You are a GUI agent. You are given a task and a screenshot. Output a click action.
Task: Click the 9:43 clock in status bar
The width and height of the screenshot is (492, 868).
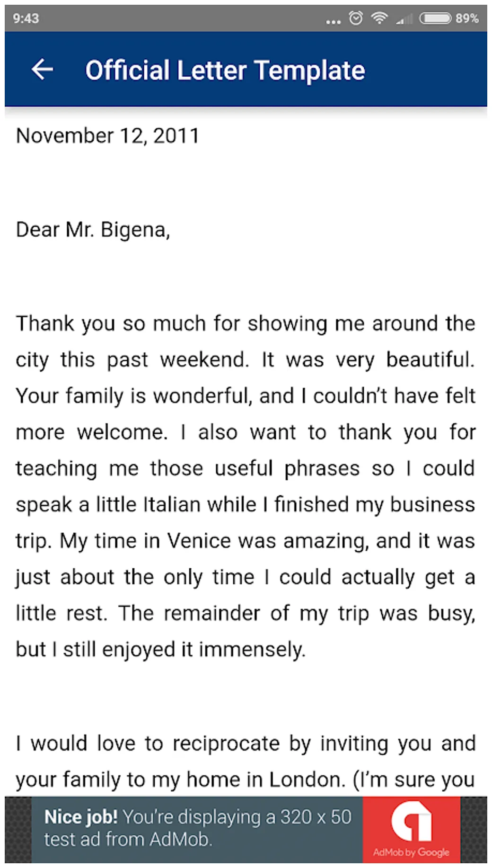click(x=26, y=18)
